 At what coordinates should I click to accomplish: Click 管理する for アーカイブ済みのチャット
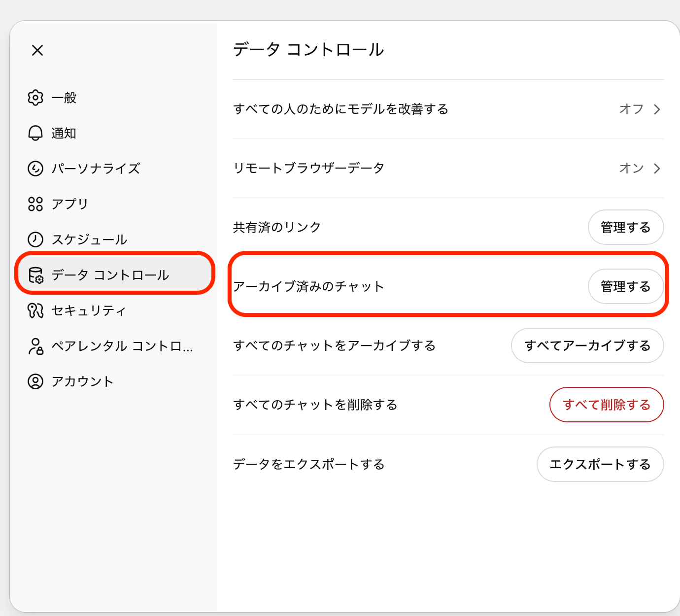point(625,286)
